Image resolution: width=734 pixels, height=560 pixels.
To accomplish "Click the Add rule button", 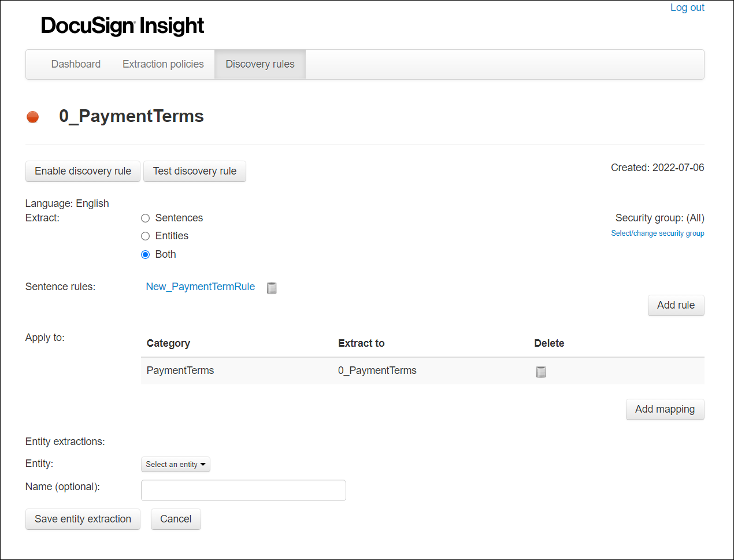I will point(676,306).
